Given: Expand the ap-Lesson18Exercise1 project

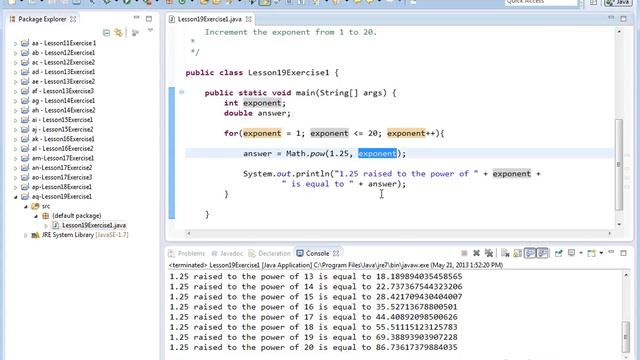Looking at the screenshot, I should click(x=16, y=187).
